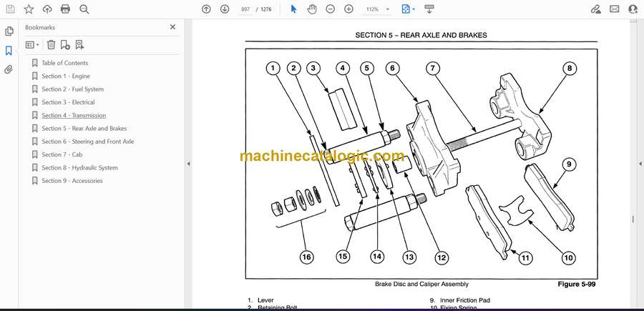This screenshot has height=311, width=644.
Task: Click the Figure 5-99 caption label
Action: [576, 284]
